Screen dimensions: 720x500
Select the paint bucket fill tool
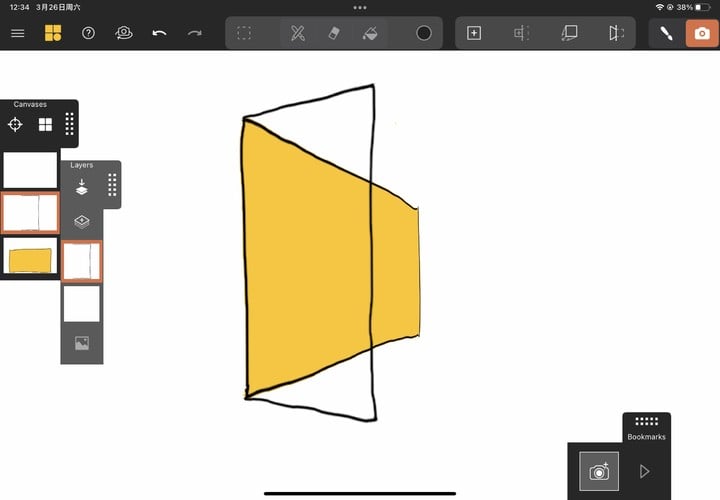pos(370,33)
